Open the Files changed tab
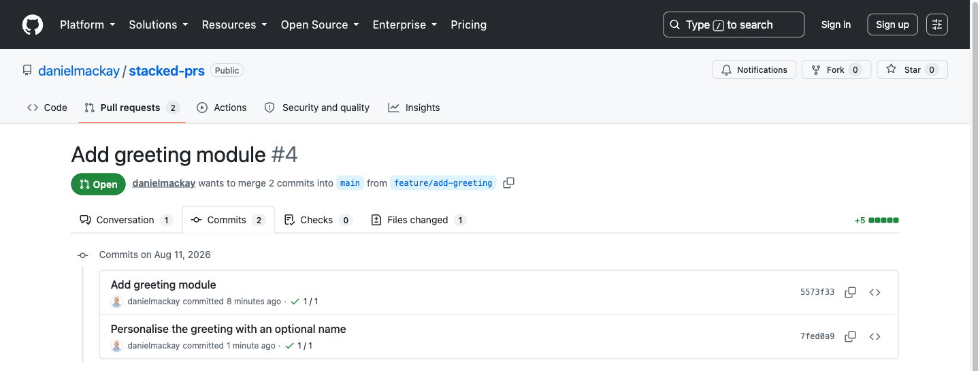The image size is (980, 371). (419, 220)
